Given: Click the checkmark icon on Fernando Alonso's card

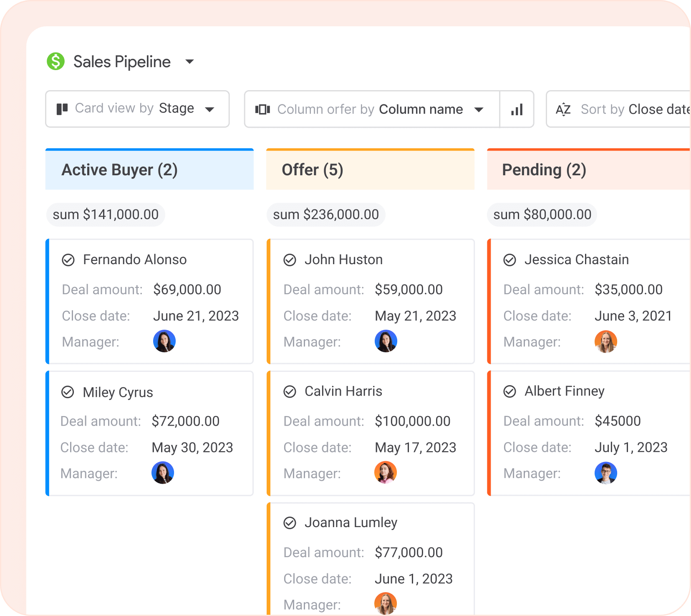Looking at the screenshot, I should pos(69,259).
